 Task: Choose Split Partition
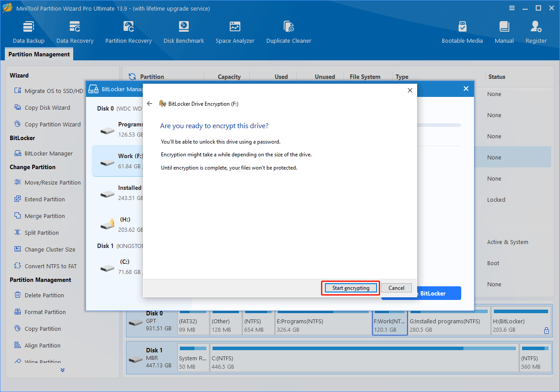37,233
